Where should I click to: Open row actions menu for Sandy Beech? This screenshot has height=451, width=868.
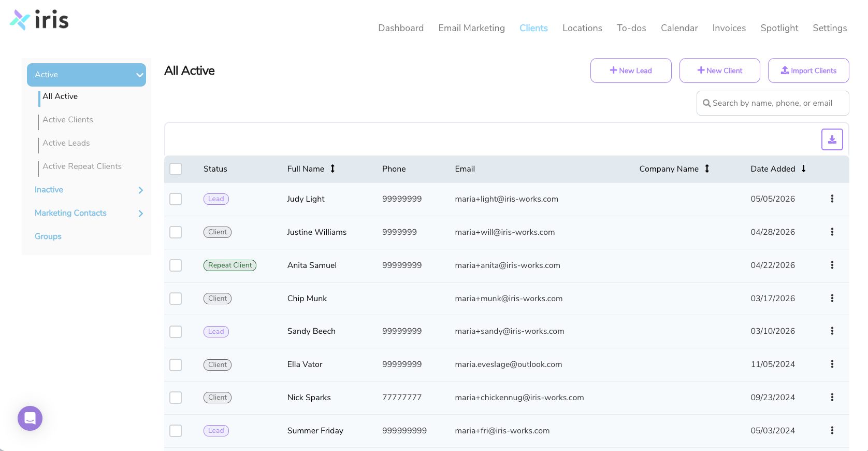tap(832, 331)
